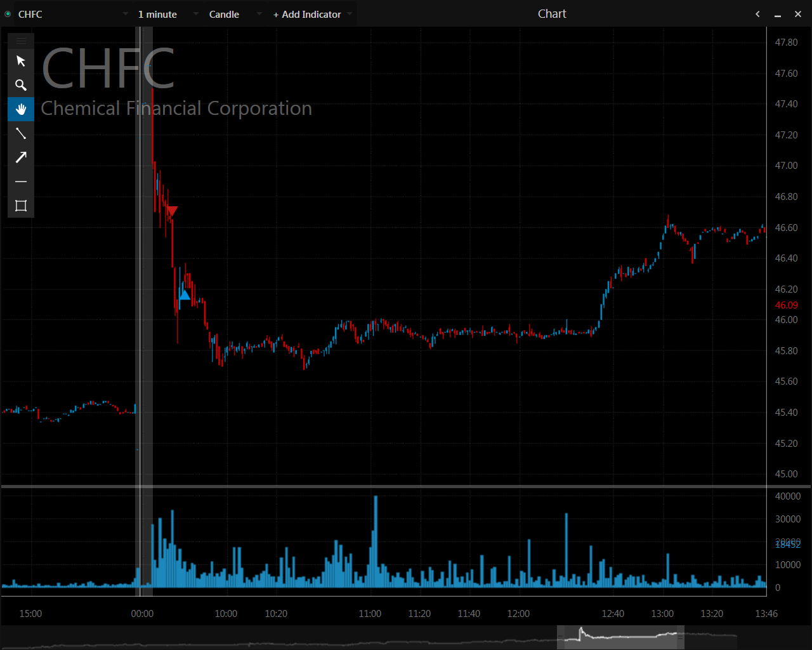Collapse the drawing toolbar hamburger handle
The width and height of the screenshot is (812, 650).
pyautogui.click(x=21, y=41)
